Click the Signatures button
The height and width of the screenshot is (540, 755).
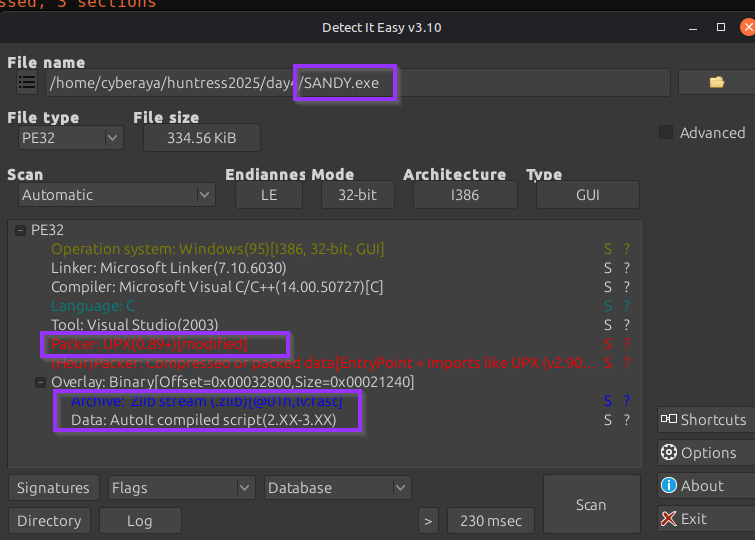[x=53, y=487]
